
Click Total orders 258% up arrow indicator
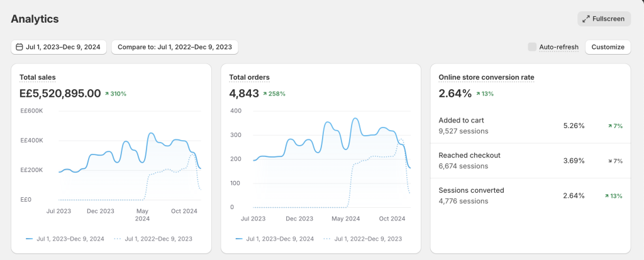(266, 94)
